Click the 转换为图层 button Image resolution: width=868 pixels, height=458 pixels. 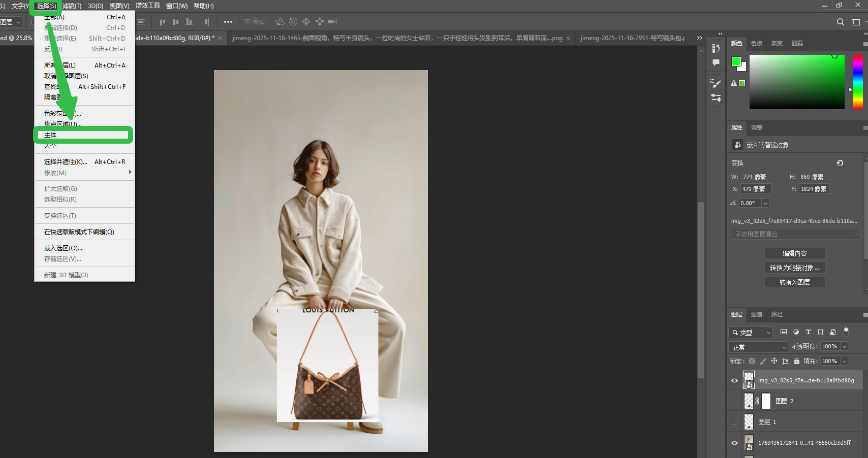point(794,282)
